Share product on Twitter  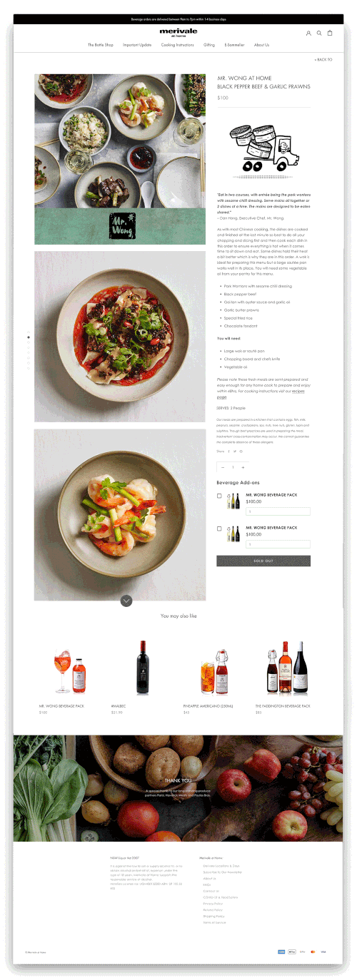[235, 451]
